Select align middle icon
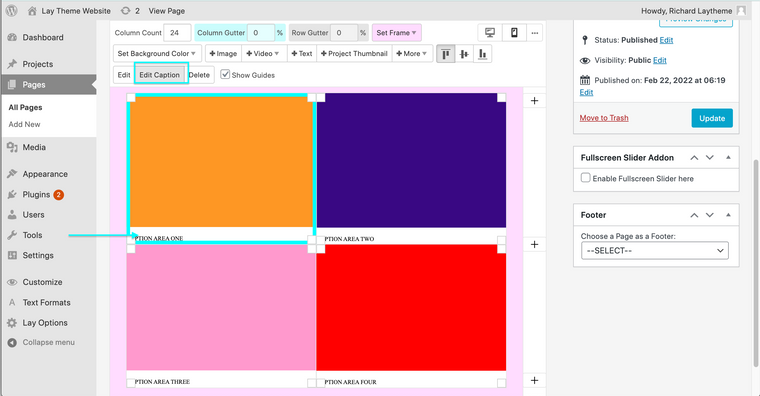Image resolution: width=760 pixels, height=396 pixels. (x=464, y=54)
